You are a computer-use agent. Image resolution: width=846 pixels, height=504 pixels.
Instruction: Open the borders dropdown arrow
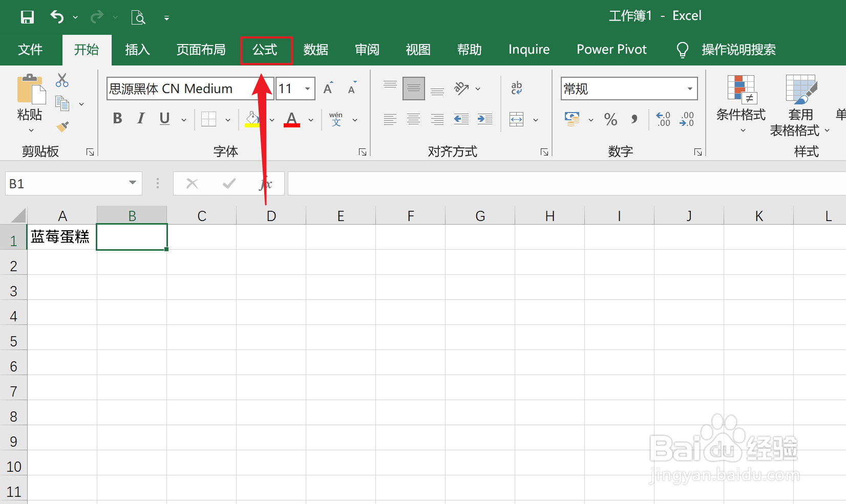[228, 120]
